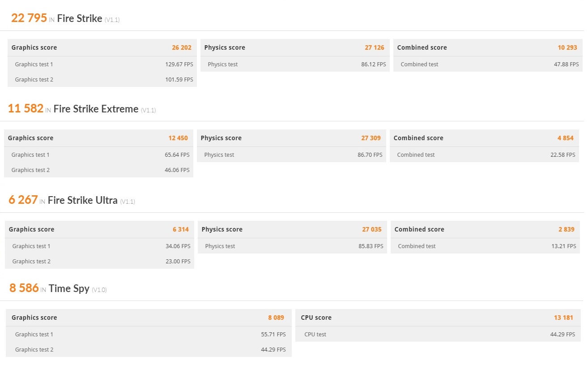Click the Time Spy overall score 8 586
Image resolution: width=588 pixels, height=378 pixels.
point(24,288)
